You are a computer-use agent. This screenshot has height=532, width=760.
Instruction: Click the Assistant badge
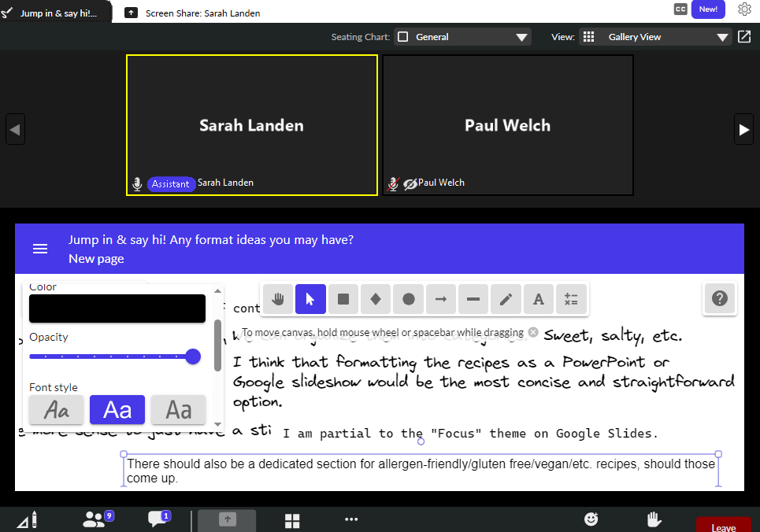[171, 184]
